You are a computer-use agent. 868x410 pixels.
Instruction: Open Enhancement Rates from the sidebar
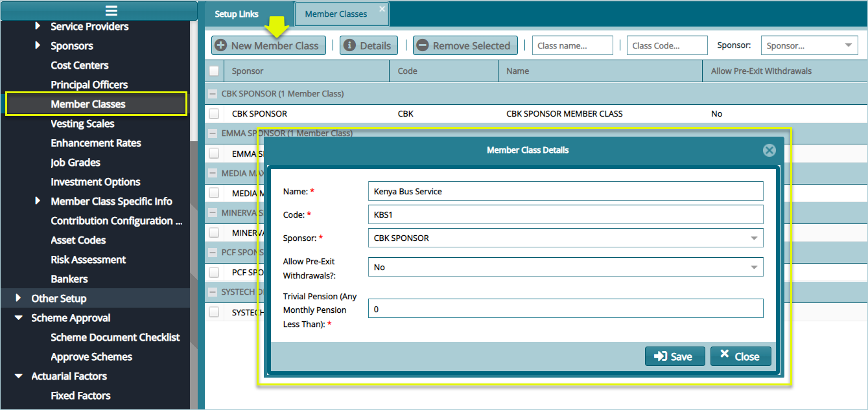click(96, 143)
